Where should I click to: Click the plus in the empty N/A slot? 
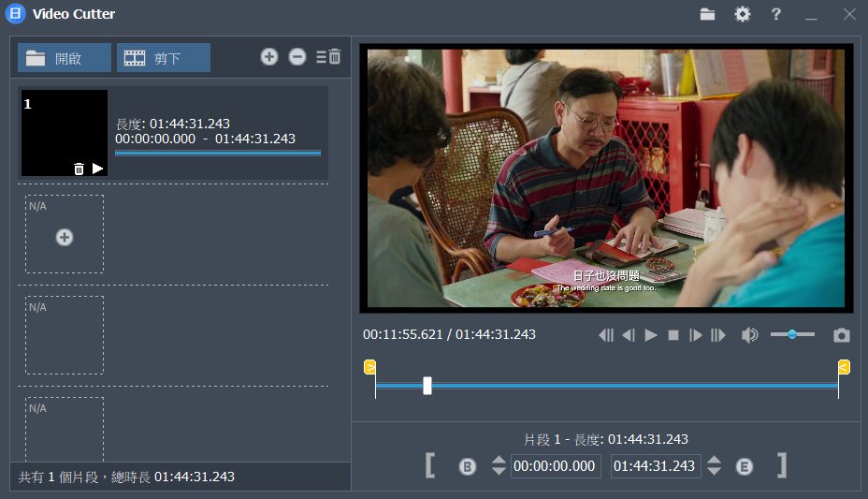click(x=65, y=238)
